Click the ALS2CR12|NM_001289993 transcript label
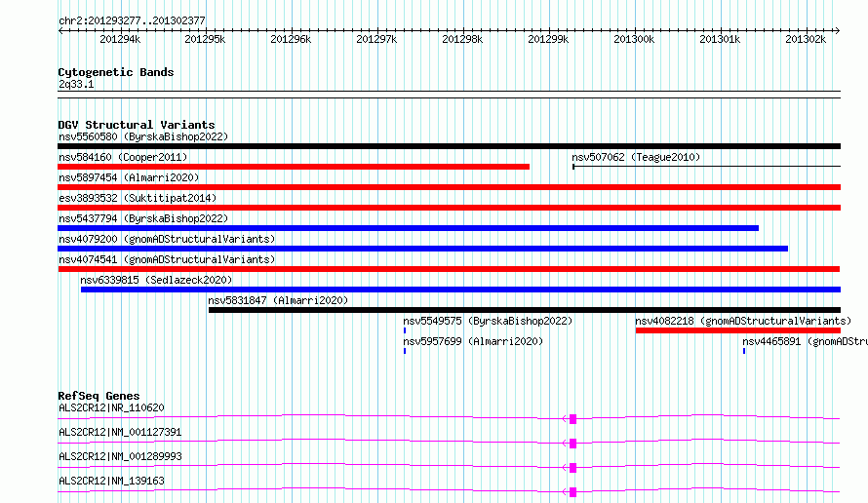868x503 pixels. coord(120,456)
